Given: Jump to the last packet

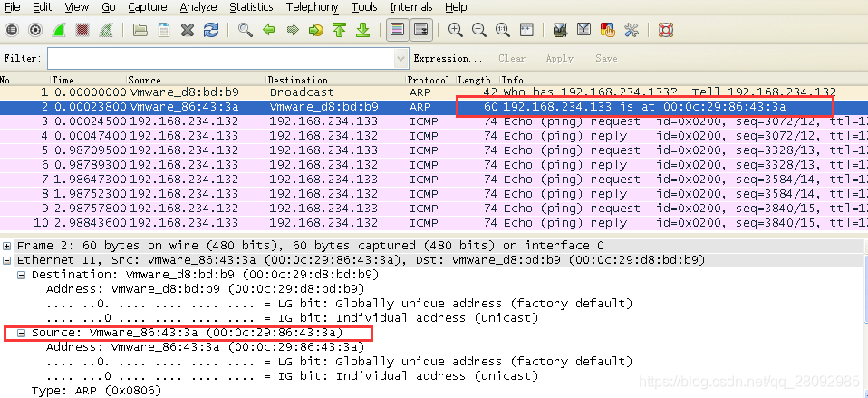Looking at the screenshot, I should tap(363, 30).
